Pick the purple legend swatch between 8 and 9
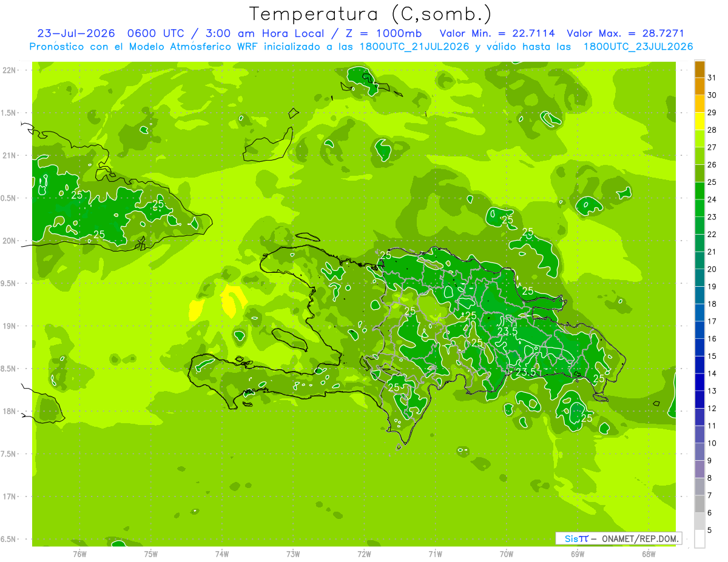This screenshot has height=562, width=728. click(x=699, y=469)
